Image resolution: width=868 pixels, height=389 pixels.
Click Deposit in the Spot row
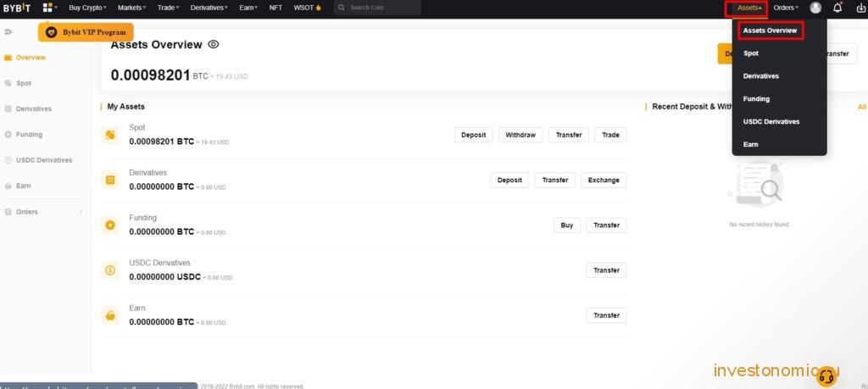(473, 135)
